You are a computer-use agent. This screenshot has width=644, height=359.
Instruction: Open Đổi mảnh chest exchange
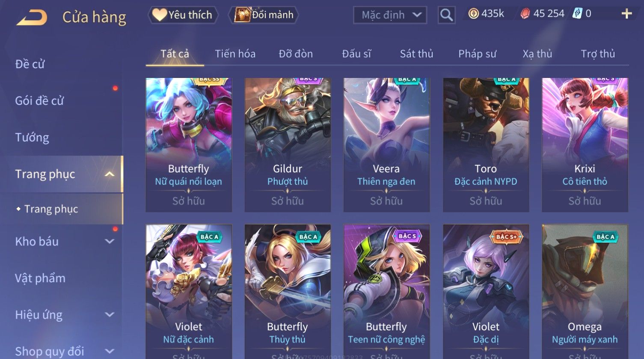click(263, 15)
